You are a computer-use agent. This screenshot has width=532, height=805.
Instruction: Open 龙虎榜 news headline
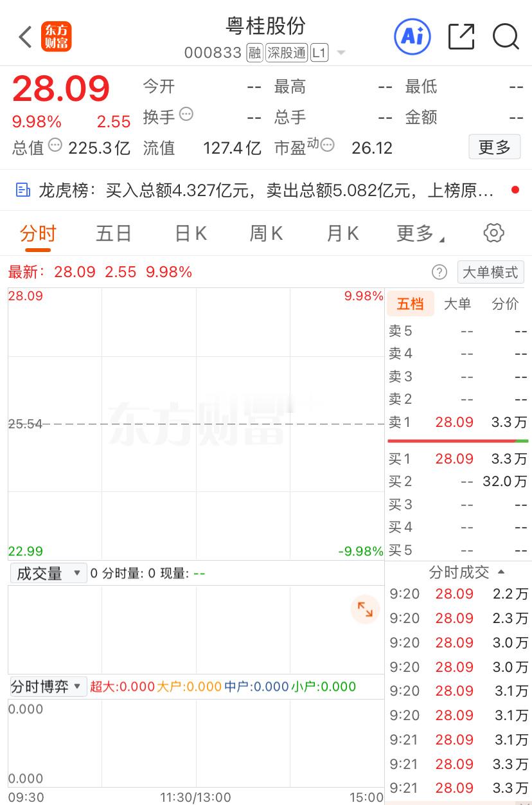pos(267,190)
